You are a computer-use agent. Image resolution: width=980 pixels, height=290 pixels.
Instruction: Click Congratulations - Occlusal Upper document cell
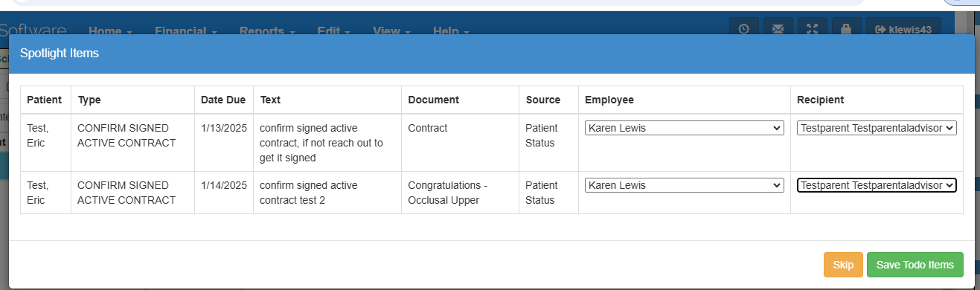point(460,193)
